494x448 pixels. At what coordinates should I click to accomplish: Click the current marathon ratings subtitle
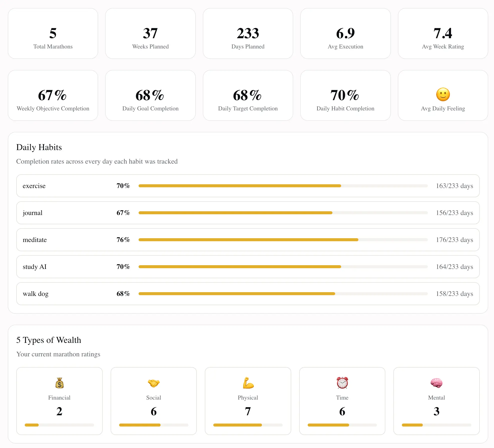pos(58,354)
